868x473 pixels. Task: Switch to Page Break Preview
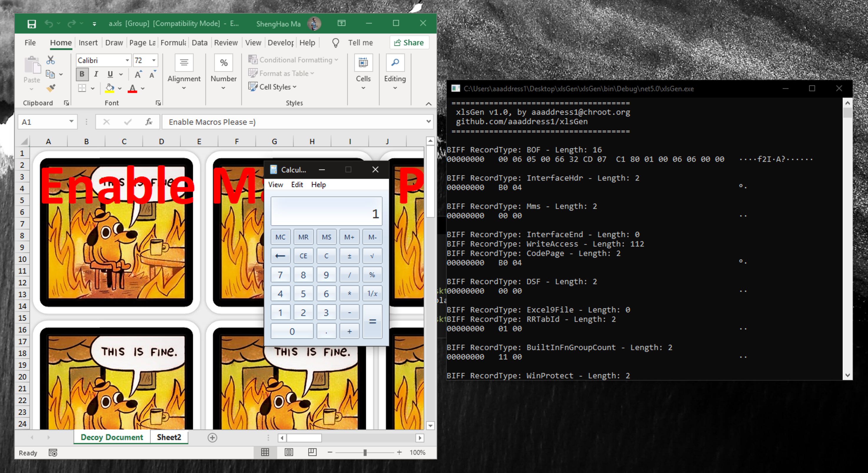pyautogui.click(x=312, y=452)
